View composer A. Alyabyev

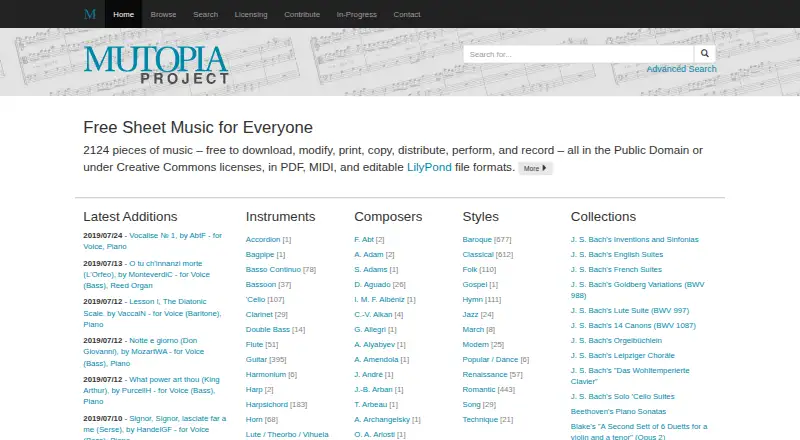(x=375, y=345)
